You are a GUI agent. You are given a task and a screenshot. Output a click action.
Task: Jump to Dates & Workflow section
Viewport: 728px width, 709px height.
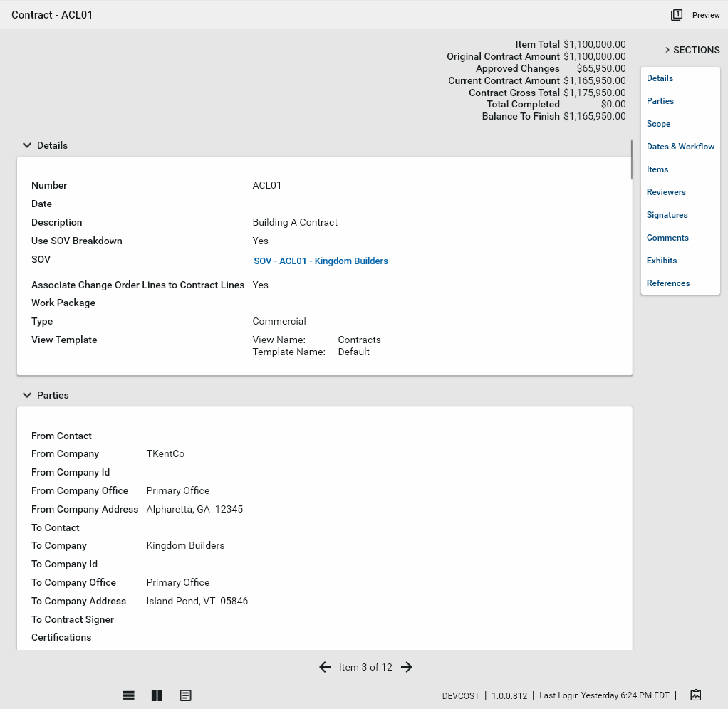tap(680, 147)
